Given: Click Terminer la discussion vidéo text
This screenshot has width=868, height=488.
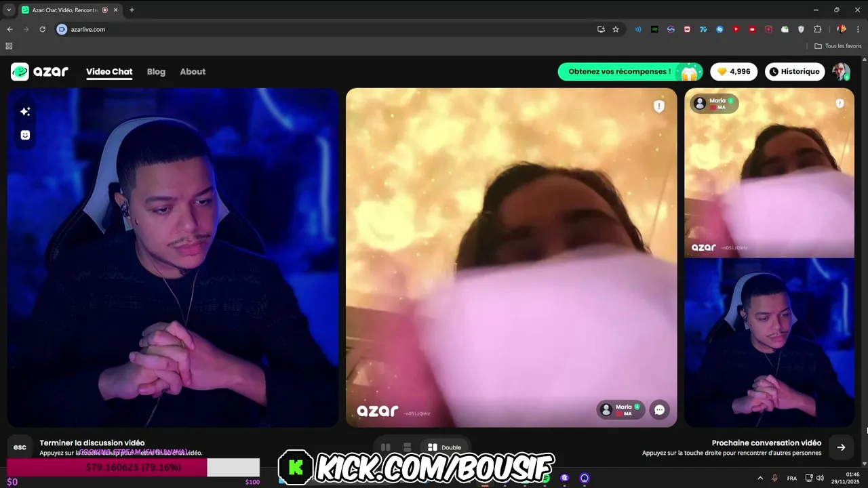Looking at the screenshot, I should click(92, 443).
